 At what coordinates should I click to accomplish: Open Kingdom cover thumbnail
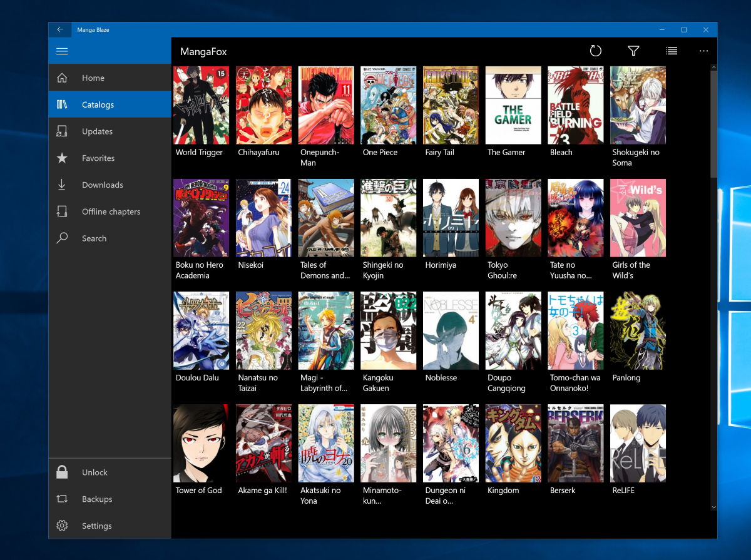513,443
